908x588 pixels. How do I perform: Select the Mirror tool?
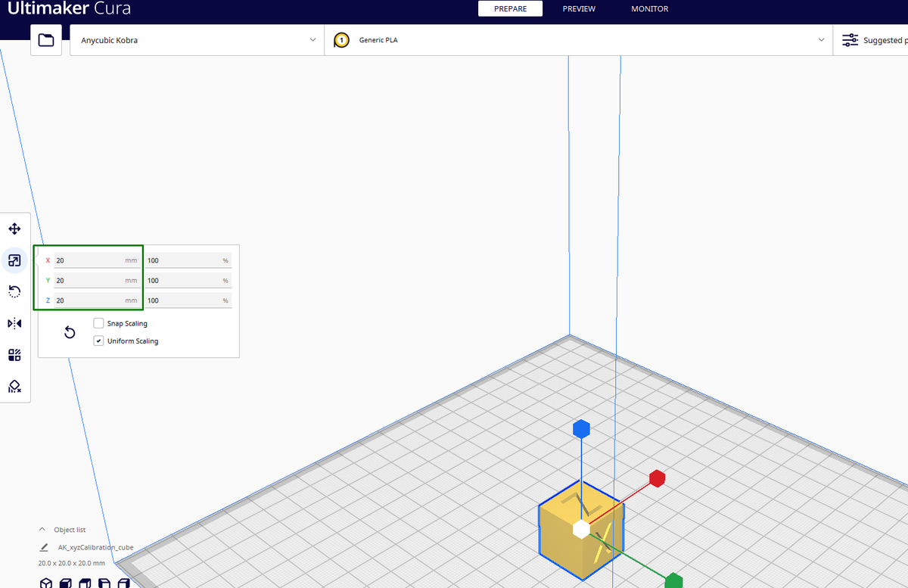(14, 323)
